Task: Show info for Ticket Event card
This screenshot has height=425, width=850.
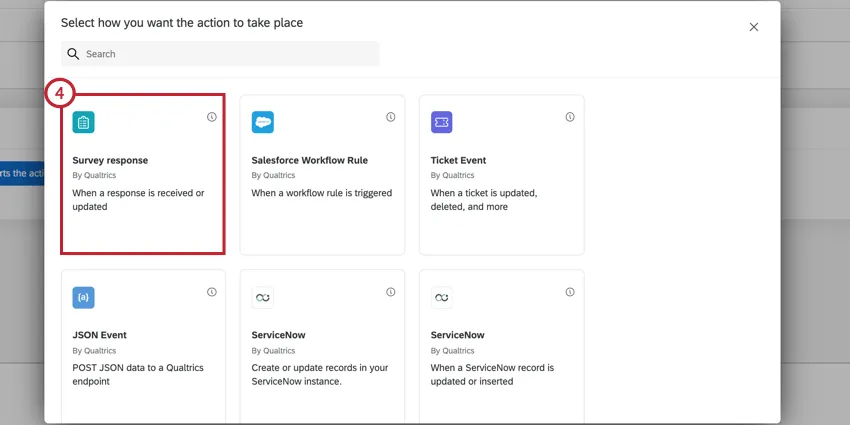Action: coord(570,117)
